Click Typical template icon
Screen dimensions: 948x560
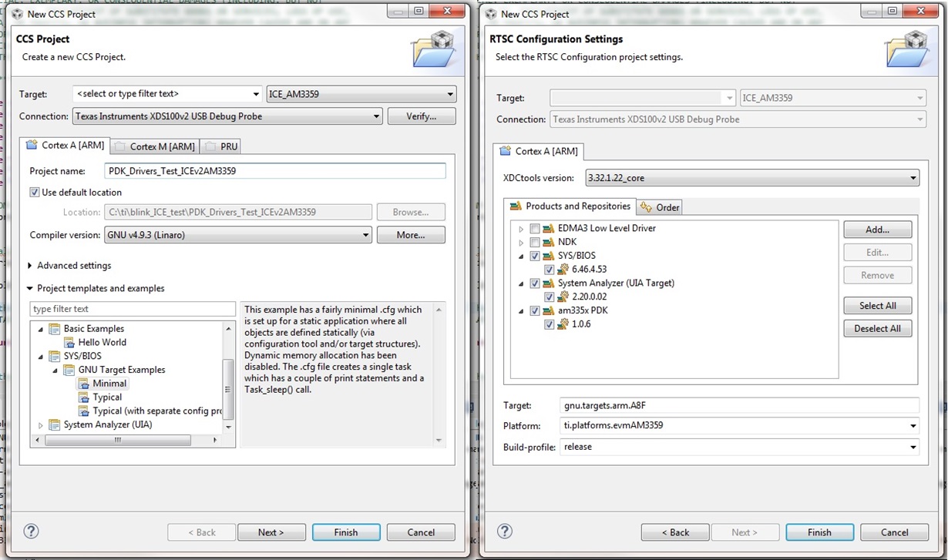point(84,397)
